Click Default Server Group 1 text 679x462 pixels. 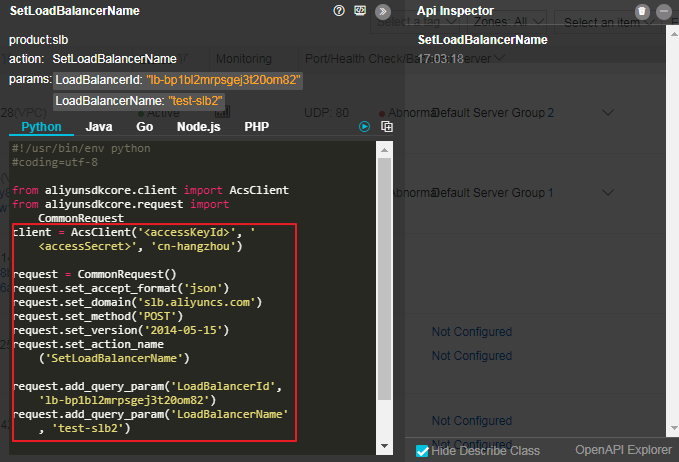tap(493, 193)
